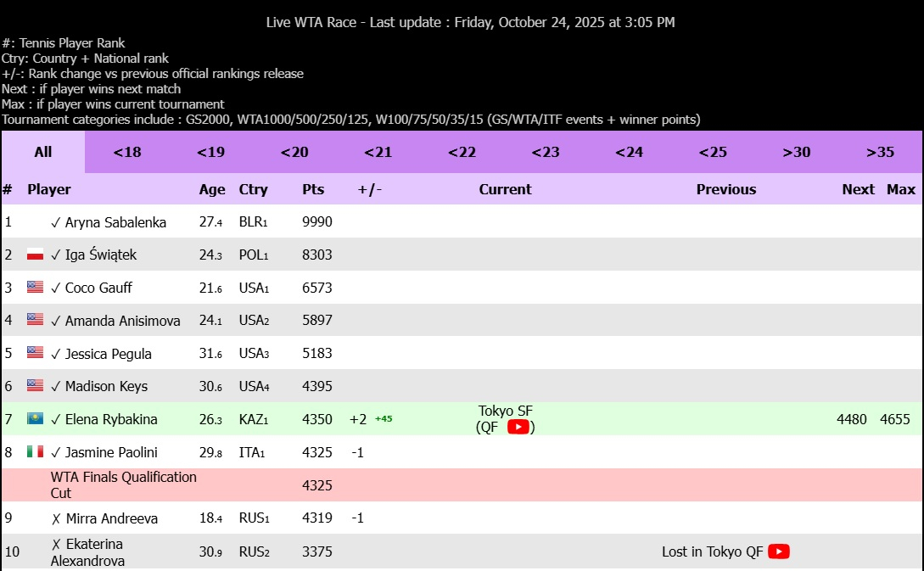Open Aryna Sabalenka's player name
Screen dimensions: 924x571
coord(115,222)
